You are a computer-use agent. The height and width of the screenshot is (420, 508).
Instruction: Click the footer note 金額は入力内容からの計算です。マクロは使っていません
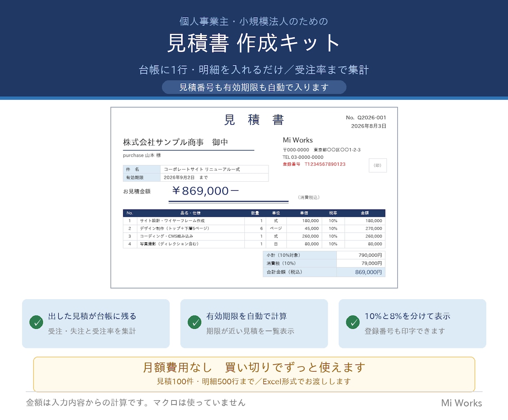pos(136,402)
